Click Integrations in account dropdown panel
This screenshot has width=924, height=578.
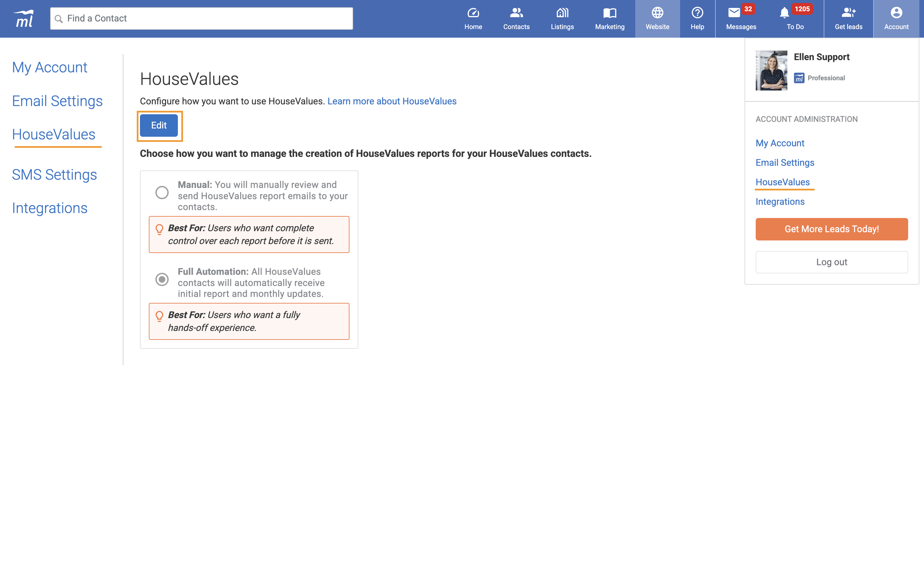780,201
